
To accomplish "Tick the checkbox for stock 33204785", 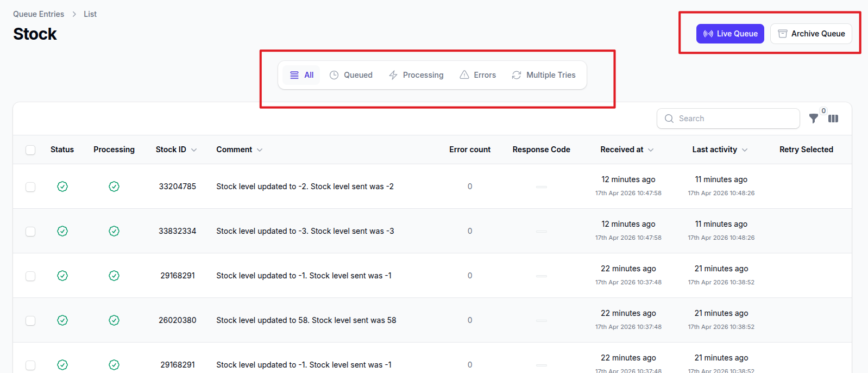I will click(x=30, y=187).
